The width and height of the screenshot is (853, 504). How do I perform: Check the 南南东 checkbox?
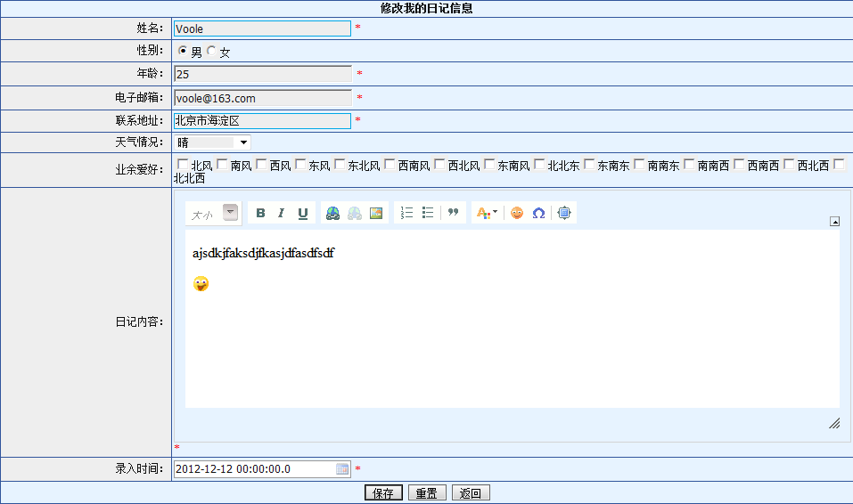point(639,164)
